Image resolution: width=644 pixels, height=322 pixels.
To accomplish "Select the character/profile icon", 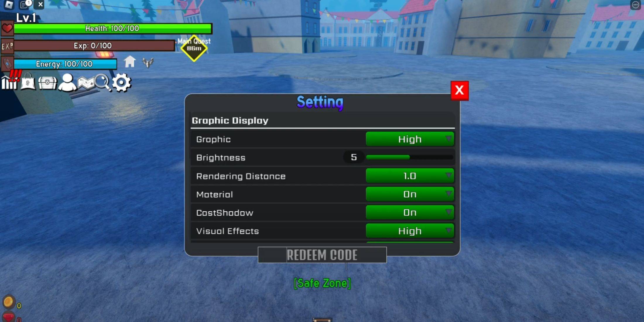I will click(x=66, y=82).
